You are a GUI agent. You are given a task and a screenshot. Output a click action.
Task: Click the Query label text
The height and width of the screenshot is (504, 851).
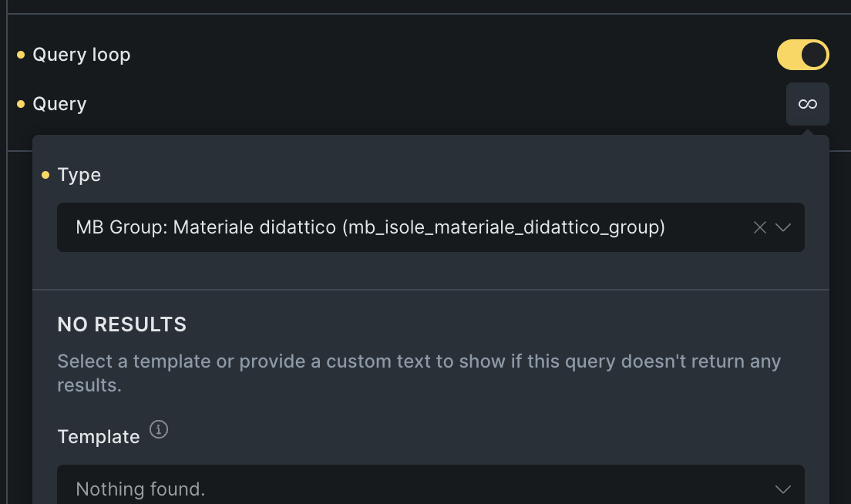[59, 104]
